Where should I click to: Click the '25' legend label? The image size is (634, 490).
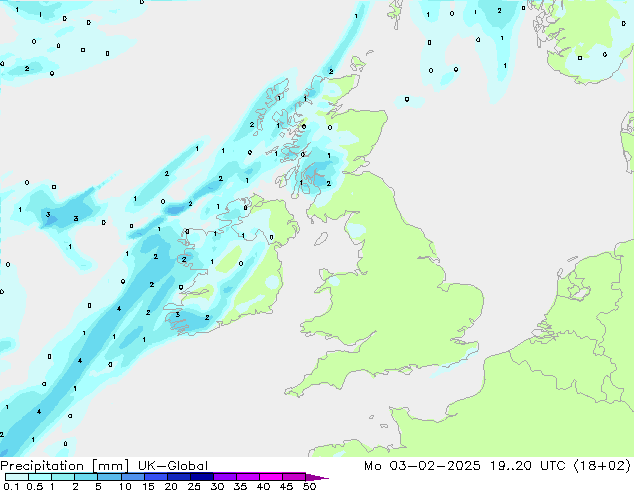(x=194, y=486)
